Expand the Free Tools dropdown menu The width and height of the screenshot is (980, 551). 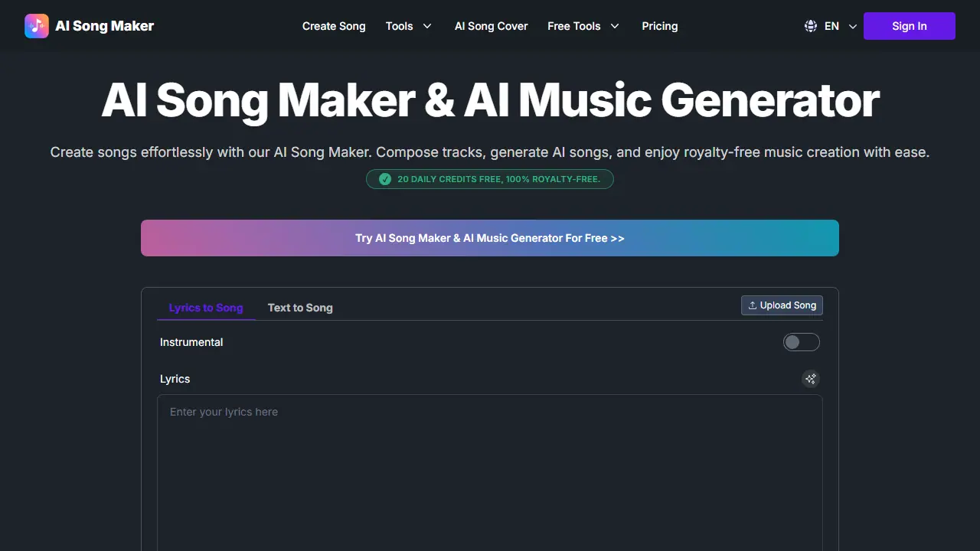pos(583,26)
